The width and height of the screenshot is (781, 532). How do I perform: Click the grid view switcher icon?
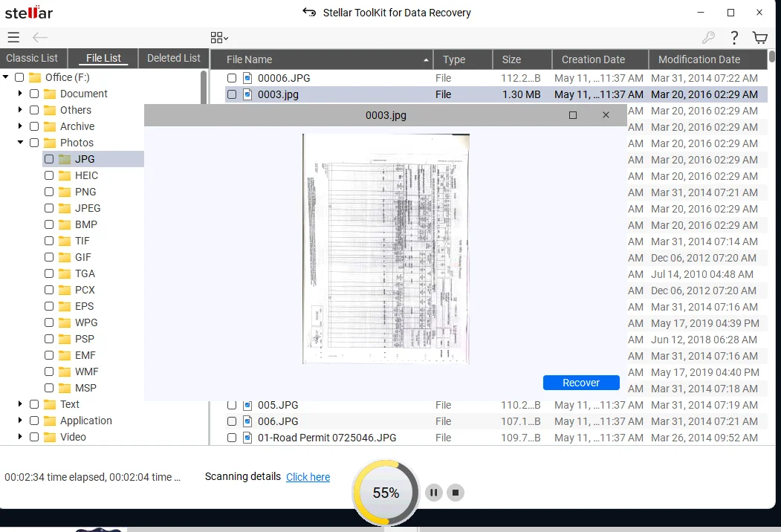218,37
